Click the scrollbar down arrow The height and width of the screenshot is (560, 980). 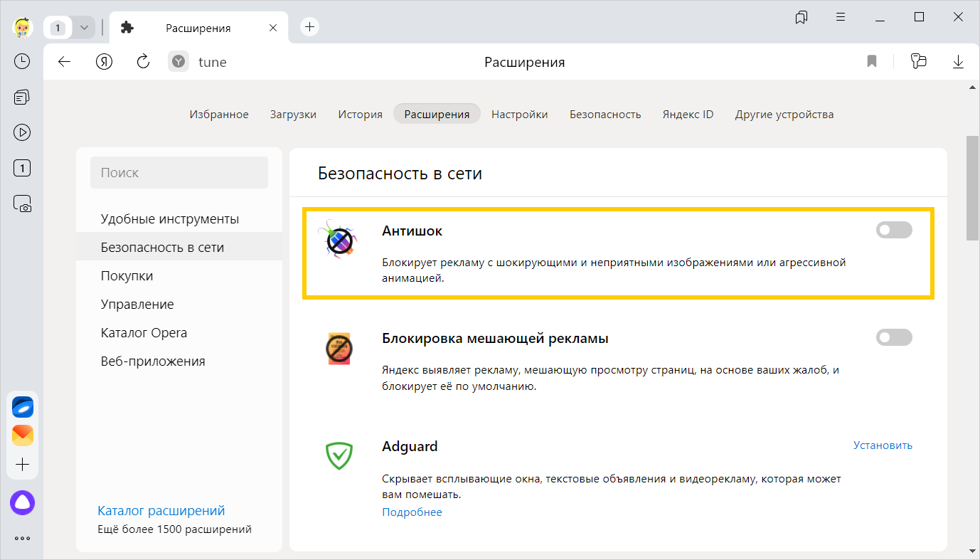coord(972,550)
